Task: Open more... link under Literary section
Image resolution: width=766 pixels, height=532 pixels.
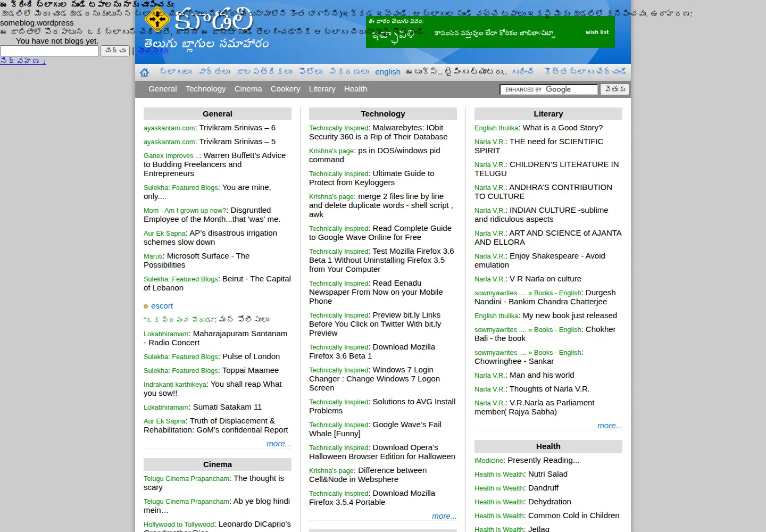Action: click(610, 426)
